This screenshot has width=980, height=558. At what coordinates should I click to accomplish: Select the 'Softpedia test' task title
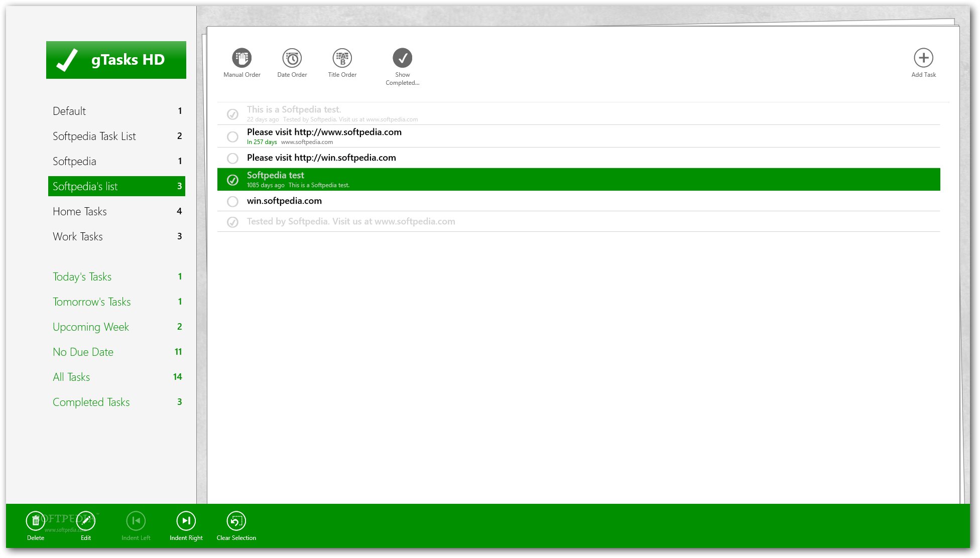pyautogui.click(x=275, y=175)
